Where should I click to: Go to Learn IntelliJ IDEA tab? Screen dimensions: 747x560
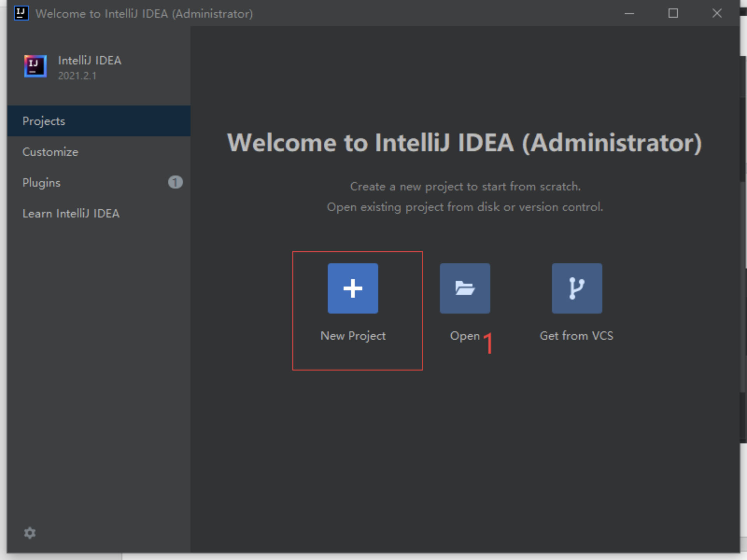pos(71,213)
